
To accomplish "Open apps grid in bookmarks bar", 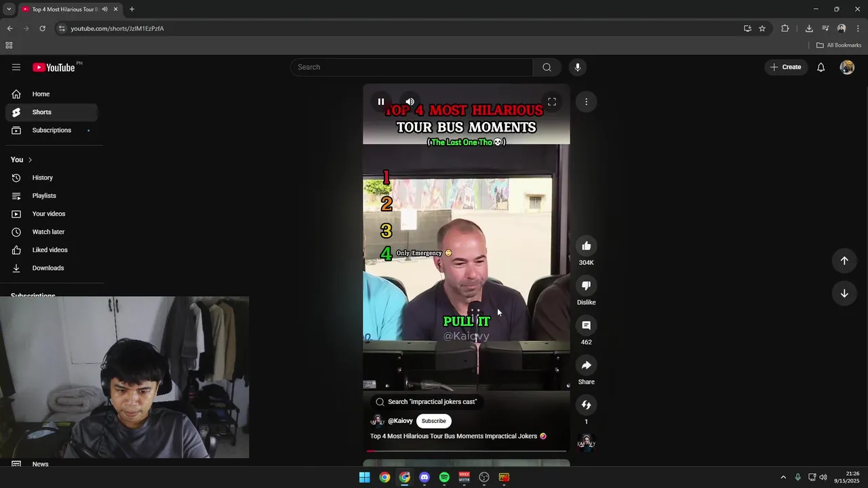I will pyautogui.click(x=9, y=45).
